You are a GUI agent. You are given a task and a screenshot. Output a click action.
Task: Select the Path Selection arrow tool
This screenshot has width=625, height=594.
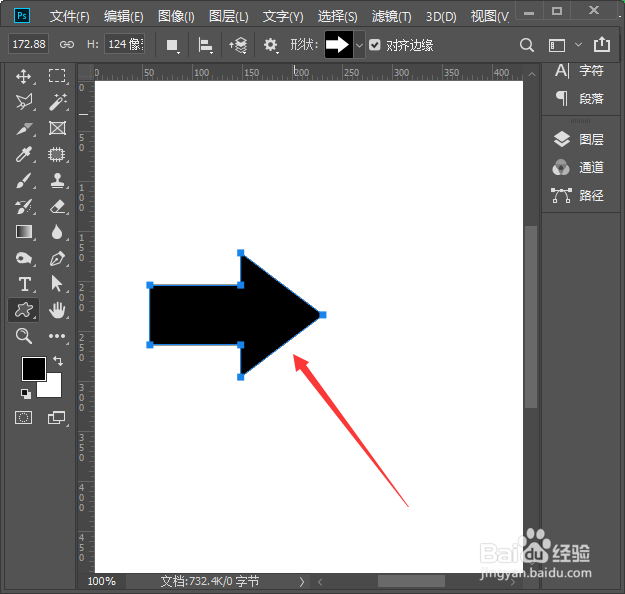point(57,284)
